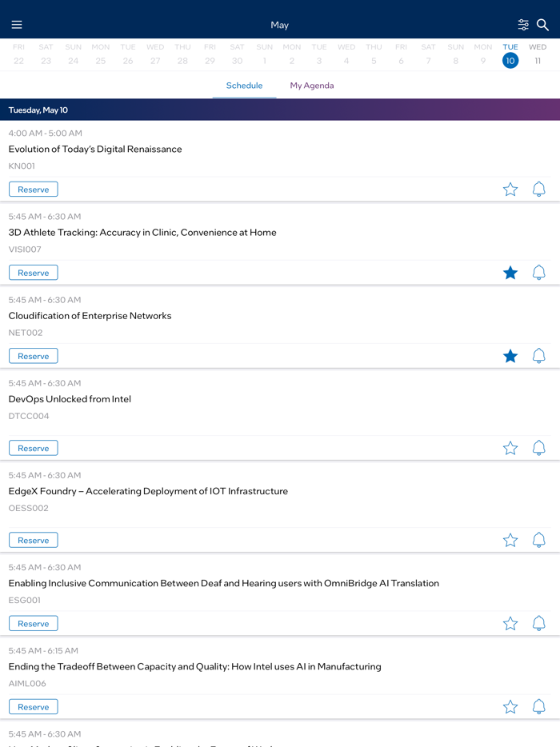The width and height of the screenshot is (560, 747).
Task: Reserve the 3D Athlete Tracking session
Action: click(33, 272)
